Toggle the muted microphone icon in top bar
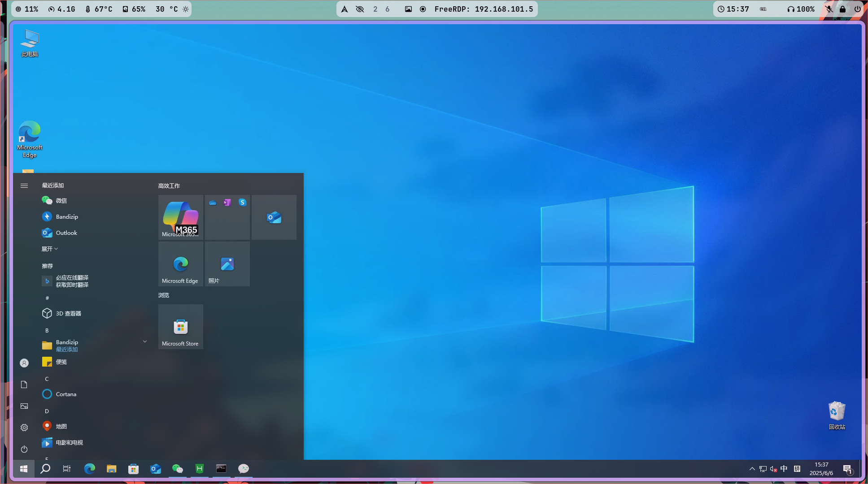The width and height of the screenshot is (868, 484). click(829, 9)
